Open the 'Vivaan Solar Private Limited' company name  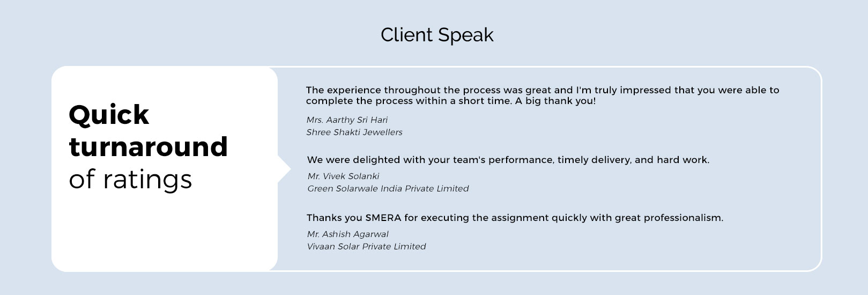tap(367, 247)
